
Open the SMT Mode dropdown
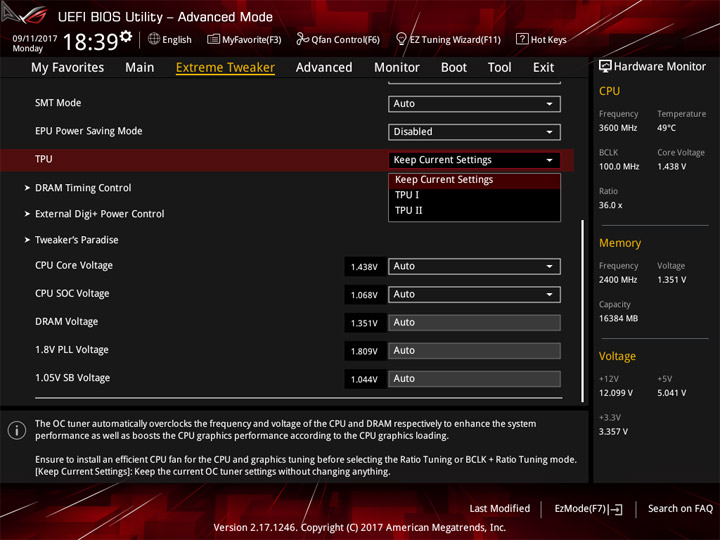coord(474,104)
